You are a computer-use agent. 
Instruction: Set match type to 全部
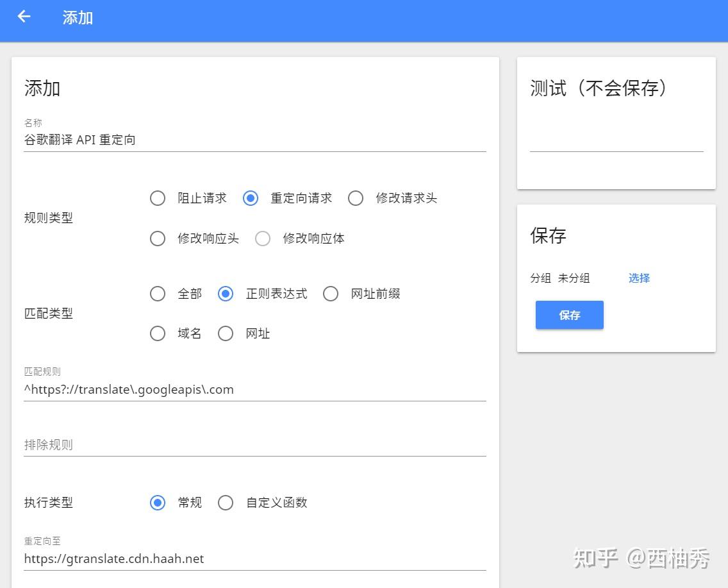click(x=158, y=294)
